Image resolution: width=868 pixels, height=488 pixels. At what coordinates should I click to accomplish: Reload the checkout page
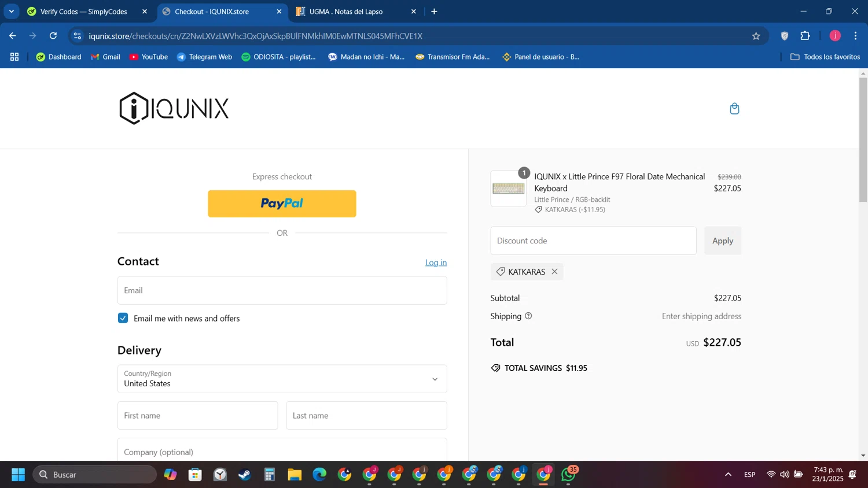[x=53, y=36]
